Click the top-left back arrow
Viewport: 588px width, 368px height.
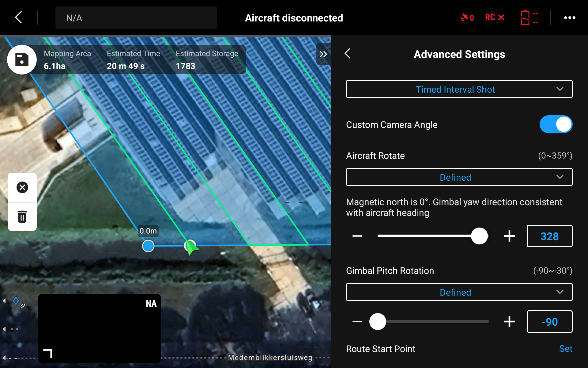click(x=19, y=17)
